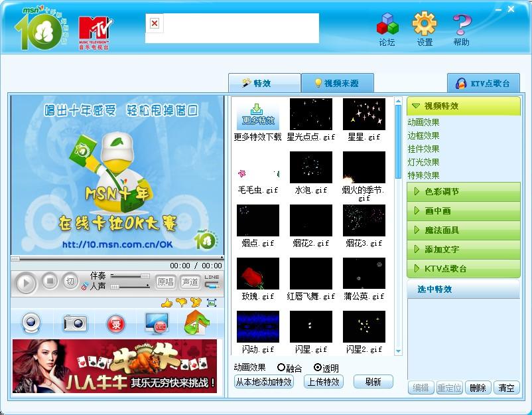The height and width of the screenshot is (415, 532).
Task: Click the thumbs-down icon
Action: [181, 303]
